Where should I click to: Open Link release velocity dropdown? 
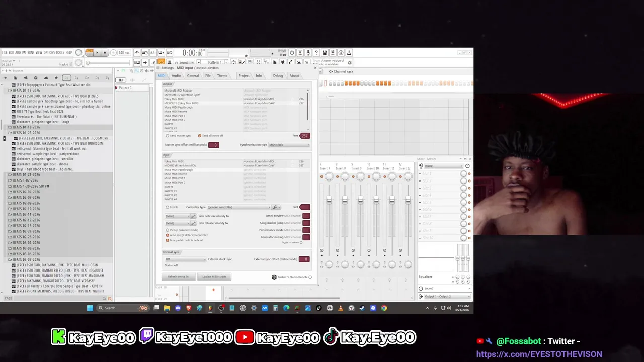click(178, 223)
